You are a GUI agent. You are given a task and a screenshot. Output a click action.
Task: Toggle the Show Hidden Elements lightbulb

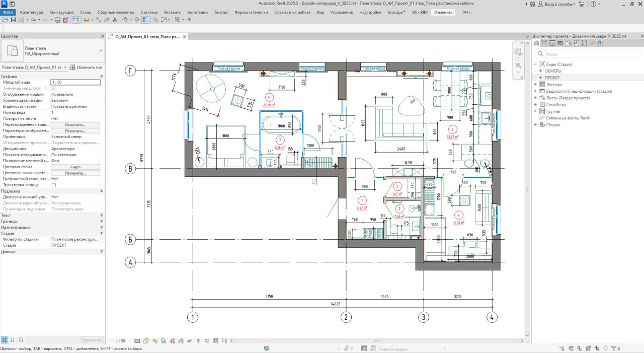click(x=198, y=341)
